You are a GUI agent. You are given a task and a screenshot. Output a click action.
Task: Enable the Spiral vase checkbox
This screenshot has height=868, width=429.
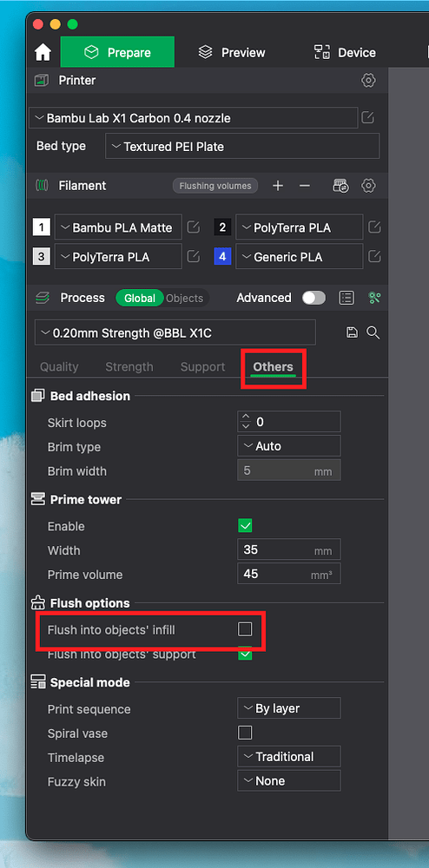click(245, 733)
